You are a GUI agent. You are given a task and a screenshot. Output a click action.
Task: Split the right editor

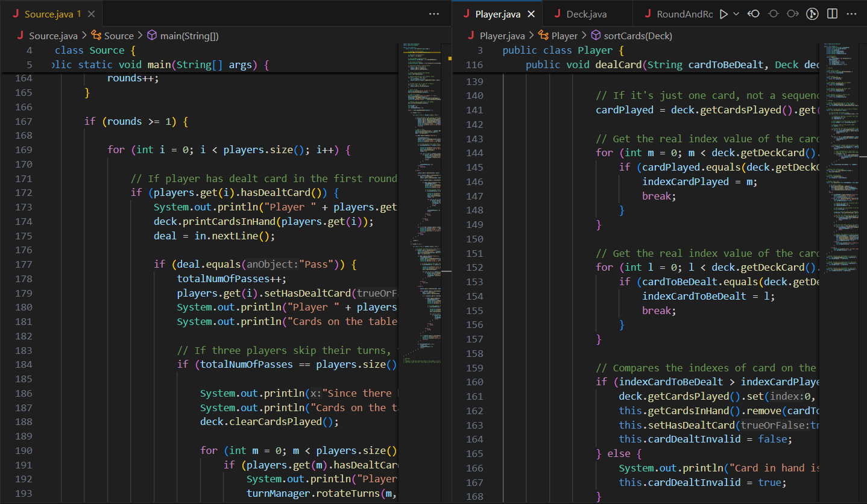coord(832,14)
